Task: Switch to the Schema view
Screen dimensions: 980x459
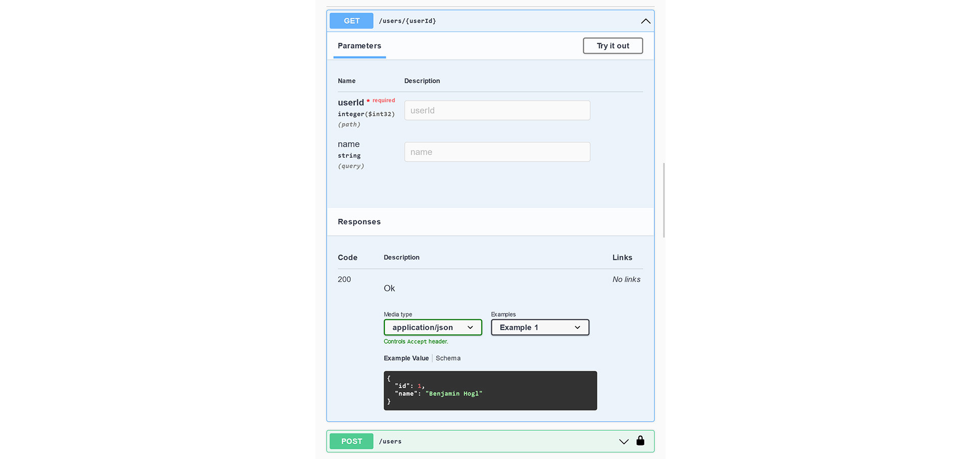Action: [448, 359]
